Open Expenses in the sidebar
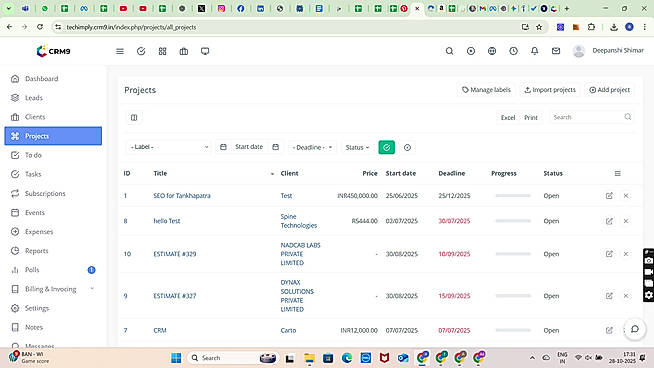This screenshot has width=654, height=368. 53,232
